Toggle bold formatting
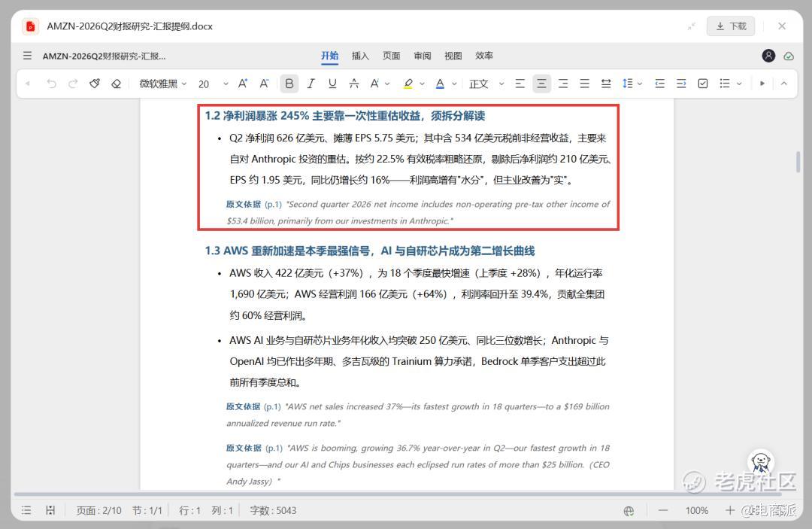 (x=289, y=84)
